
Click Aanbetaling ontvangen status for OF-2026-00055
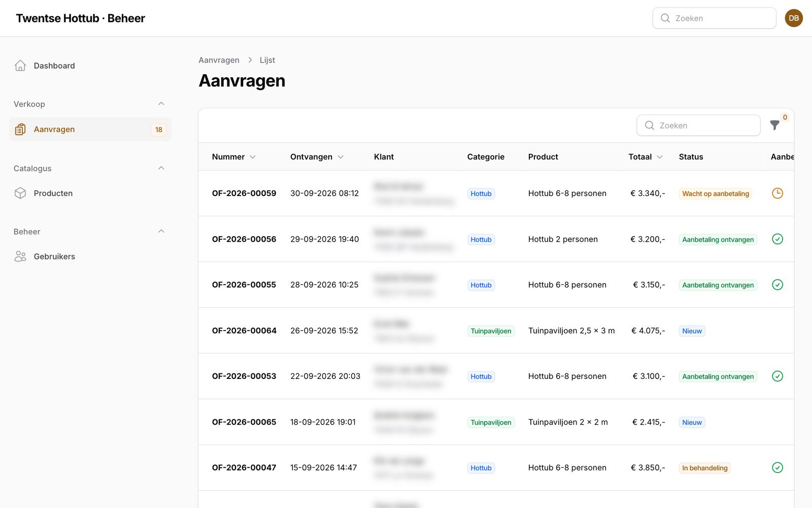[x=718, y=285]
